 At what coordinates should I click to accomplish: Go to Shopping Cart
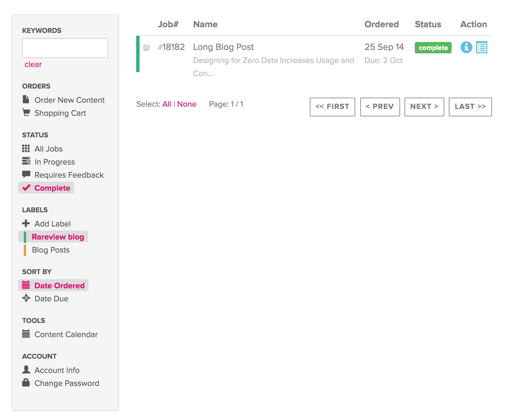click(60, 113)
